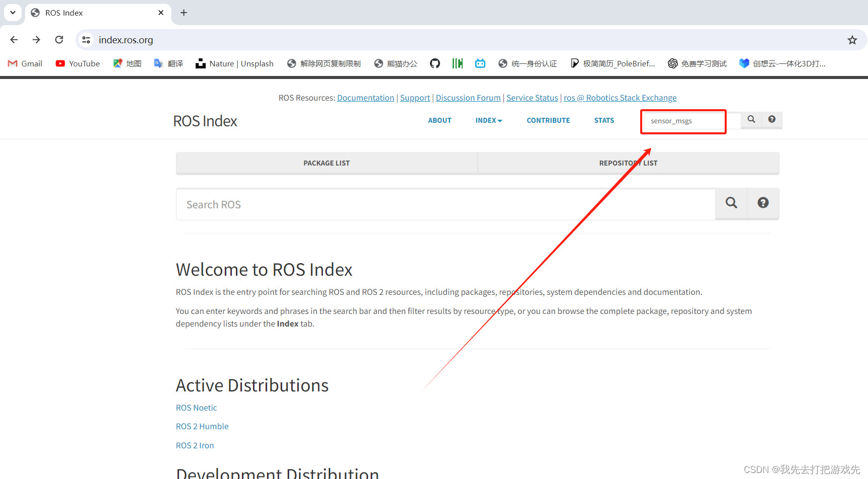The width and height of the screenshot is (868, 479).
Task: Click the browser back arrow
Action: coord(14,40)
